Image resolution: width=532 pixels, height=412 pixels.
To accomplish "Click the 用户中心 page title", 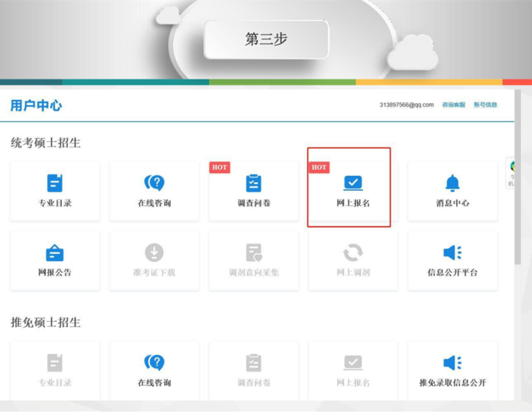I will (x=36, y=105).
